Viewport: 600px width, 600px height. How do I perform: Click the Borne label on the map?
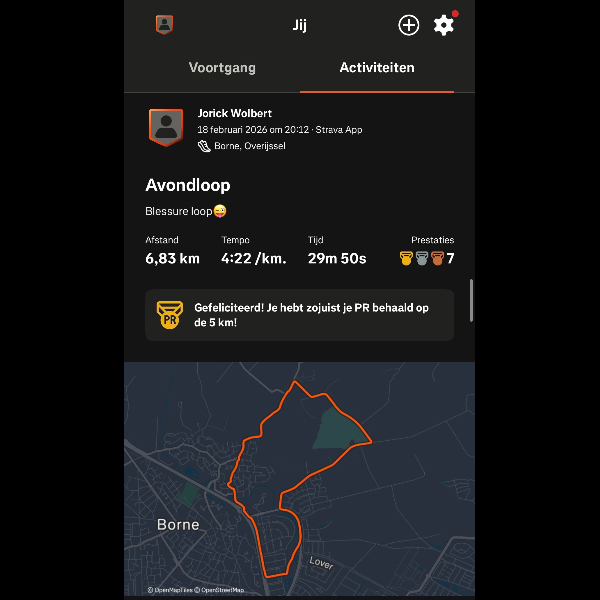(x=178, y=525)
